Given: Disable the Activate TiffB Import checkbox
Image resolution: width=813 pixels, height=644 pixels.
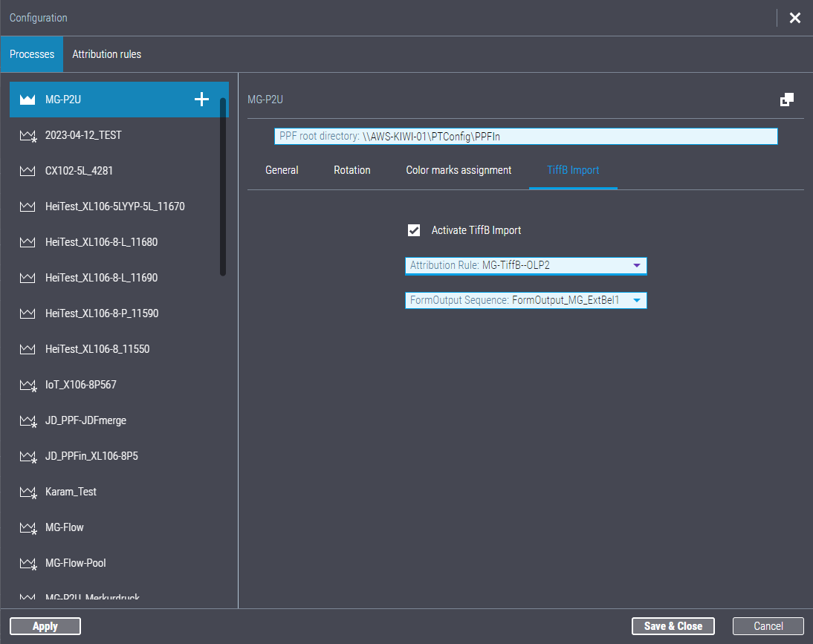Looking at the screenshot, I should pos(414,230).
